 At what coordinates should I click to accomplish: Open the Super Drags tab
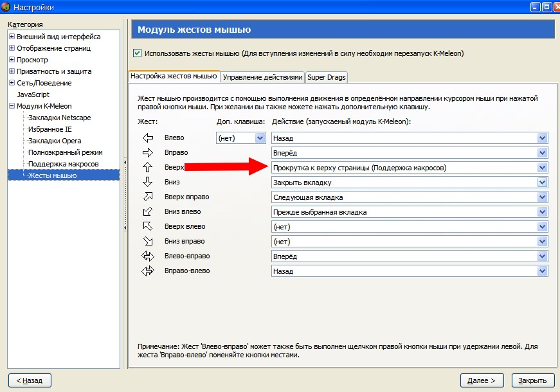pyautogui.click(x=327, y=77)
